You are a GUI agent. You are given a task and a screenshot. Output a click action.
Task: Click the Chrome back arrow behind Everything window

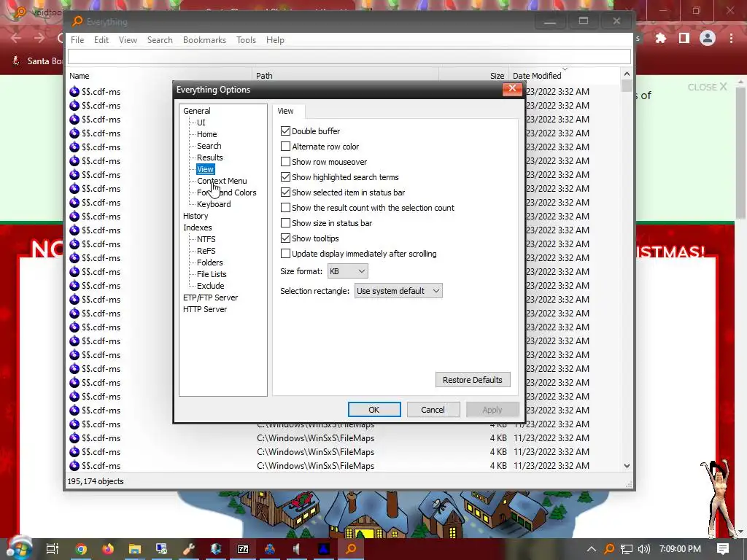point(16,38)
